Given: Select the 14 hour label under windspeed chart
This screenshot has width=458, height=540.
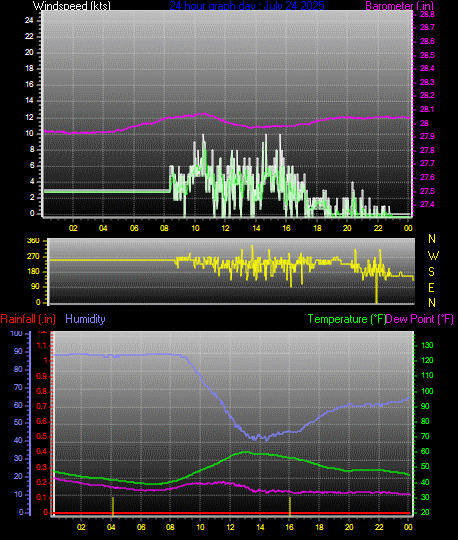Looking at the screenshot, I should click(256, 228).
